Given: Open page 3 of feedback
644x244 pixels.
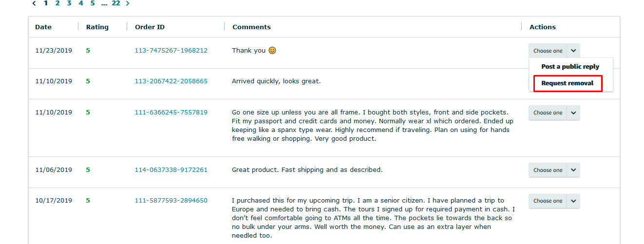Looking at the screenshot, I should coord(69,3).
